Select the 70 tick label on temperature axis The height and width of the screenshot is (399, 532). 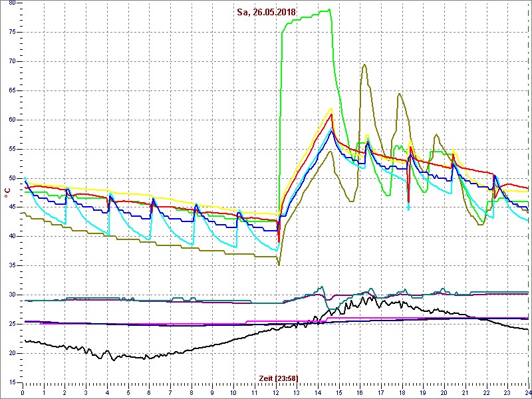coord(12,61)
